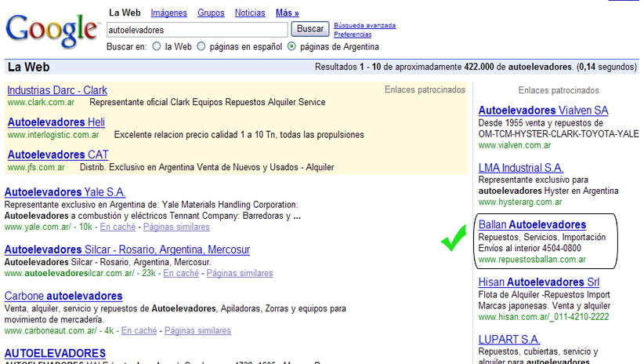Screen dimensions: 644x364
Task: Open side ad Hisan Autoelevadores Srl
Action: coord(539,282)
